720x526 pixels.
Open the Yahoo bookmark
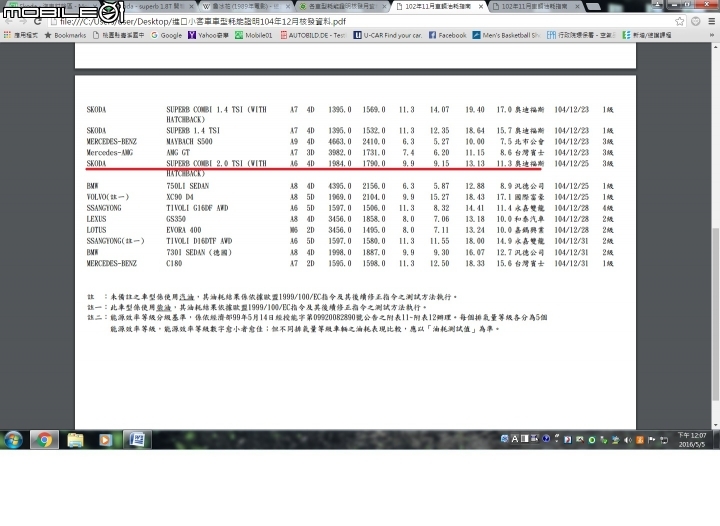pyautogui.click(x=208, y=35)
